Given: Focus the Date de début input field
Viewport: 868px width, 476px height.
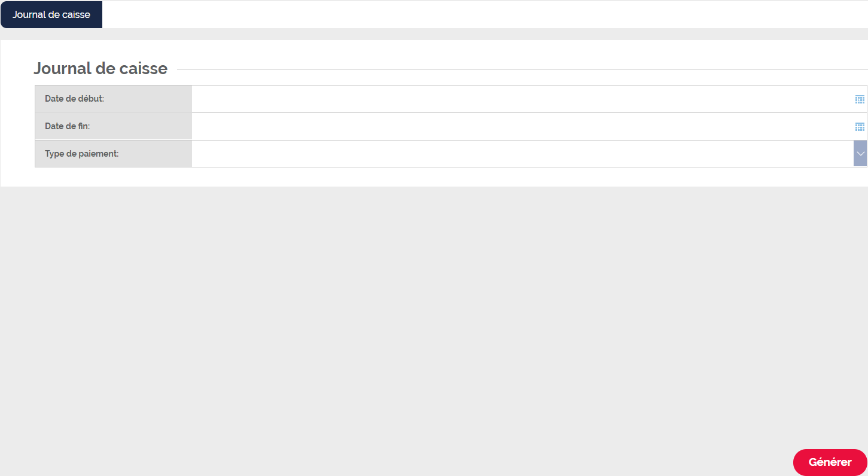Looking at the screenshot, I should pos(522,99).
